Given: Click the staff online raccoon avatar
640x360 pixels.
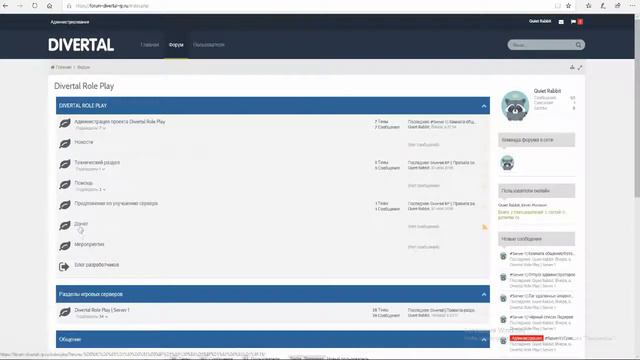Looking at the screenshot, I should [507, 163].
